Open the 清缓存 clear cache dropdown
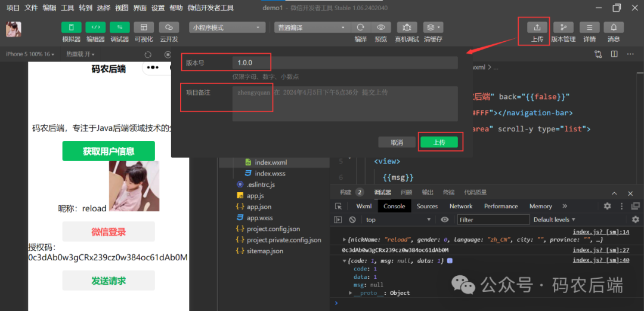The height and width of the screenshot is (311, 644). (x=434, y=27)
